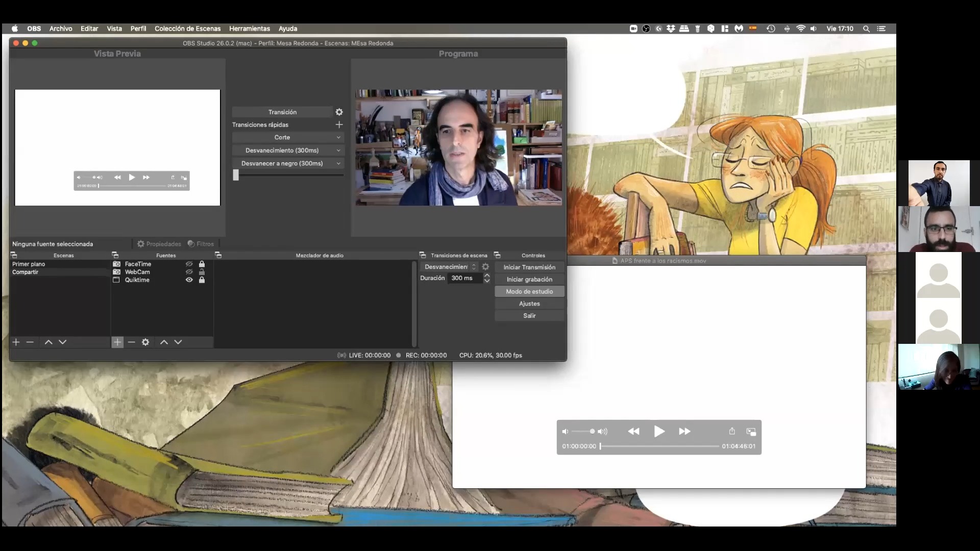Open Ayuda menu
The image size is (980, 551).
point(288,29)
